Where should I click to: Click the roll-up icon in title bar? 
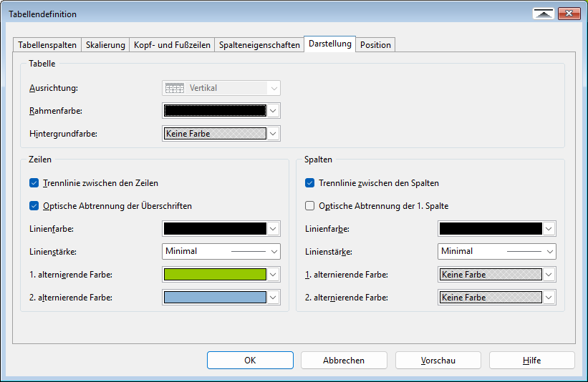(x=544, y=14)
